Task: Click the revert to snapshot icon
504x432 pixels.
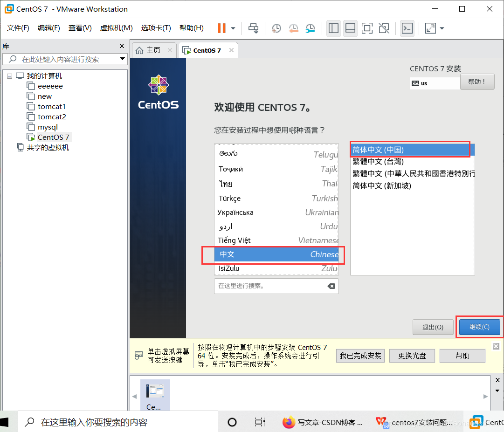Action: click(293, 28)
